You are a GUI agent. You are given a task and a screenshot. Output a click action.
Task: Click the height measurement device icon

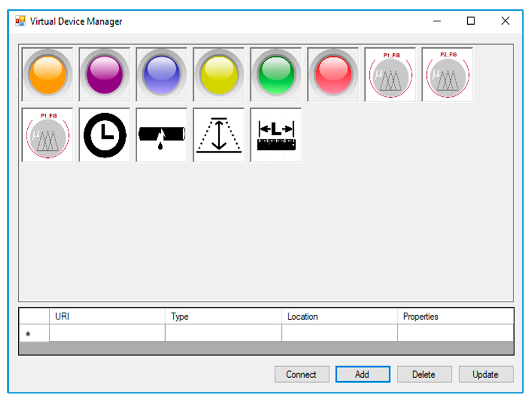219,135
